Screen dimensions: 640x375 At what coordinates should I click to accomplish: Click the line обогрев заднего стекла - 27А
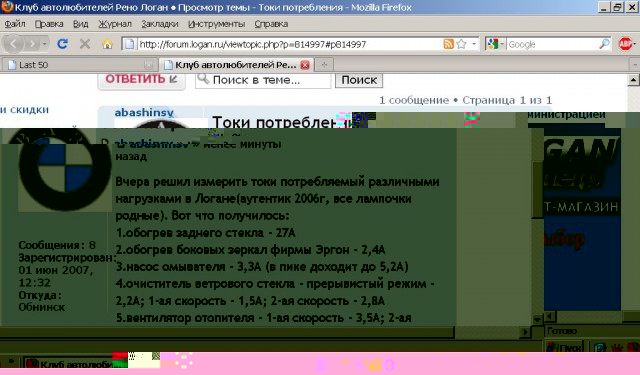(205, 233)
